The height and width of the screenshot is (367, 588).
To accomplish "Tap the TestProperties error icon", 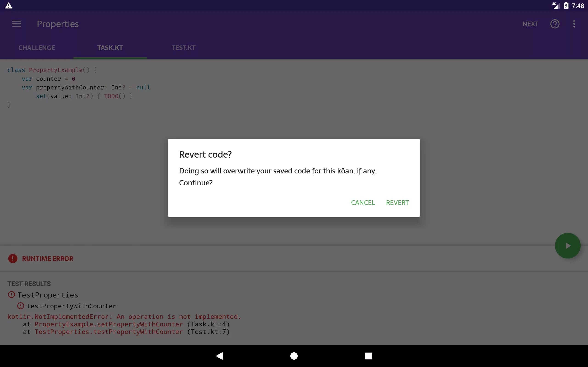I will (11, 295).
